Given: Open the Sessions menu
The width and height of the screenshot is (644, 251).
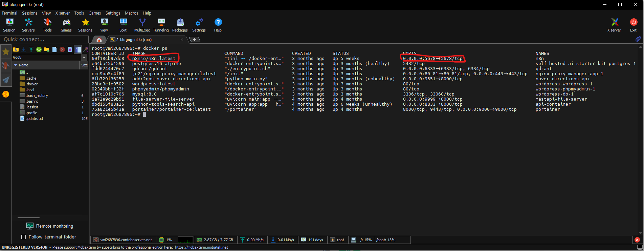Looking at the screenshot, I should click(x=30, y=13).
